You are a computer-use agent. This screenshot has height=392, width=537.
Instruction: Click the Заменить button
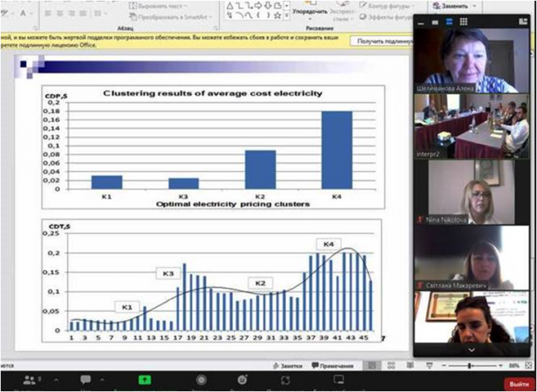[x=451, y=6]
